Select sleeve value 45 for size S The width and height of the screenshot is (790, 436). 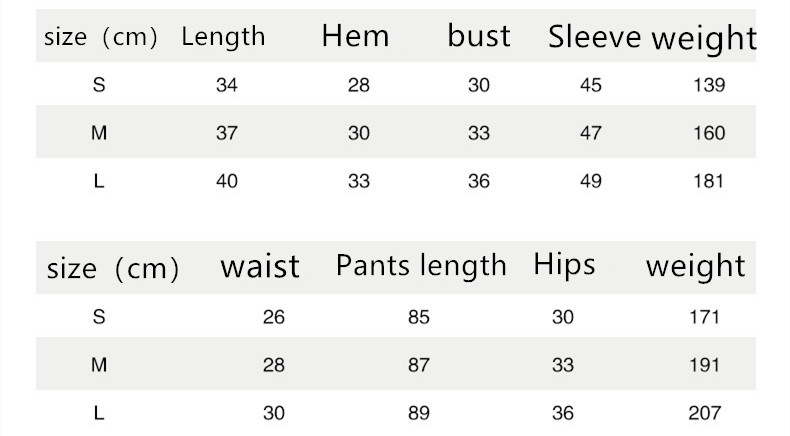591,85
